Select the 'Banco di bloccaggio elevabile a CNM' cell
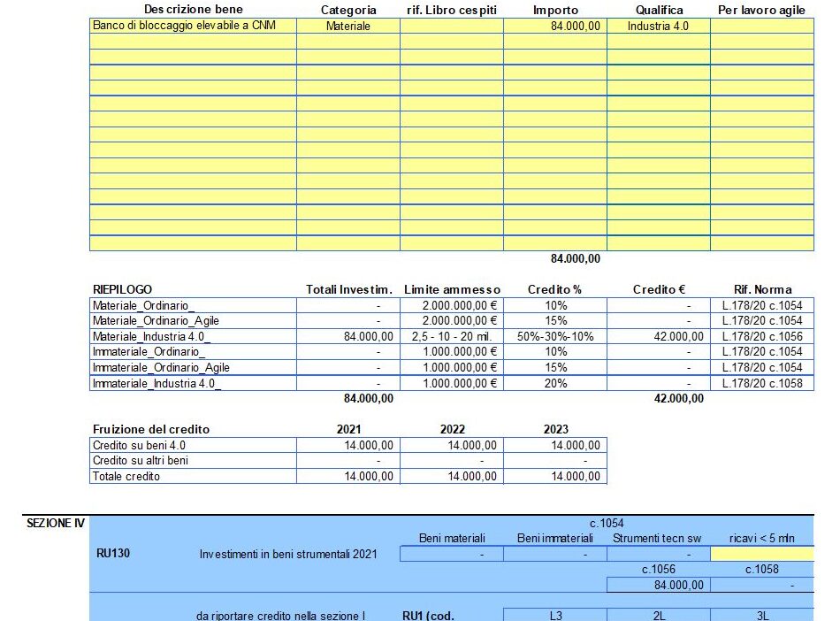The height and width of the screenshot is (621, 840). click(x=193, y=26)
